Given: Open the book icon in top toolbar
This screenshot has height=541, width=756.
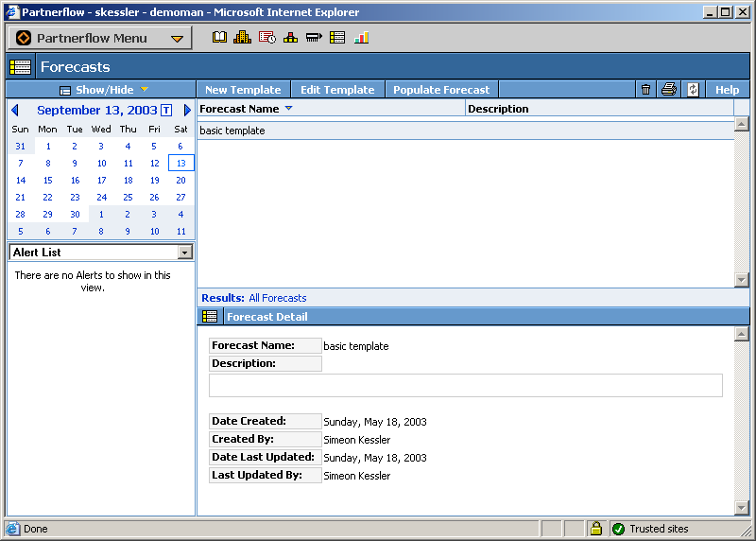Looking at the screenshot, I should pyautogui.click(x=219, y=37).
